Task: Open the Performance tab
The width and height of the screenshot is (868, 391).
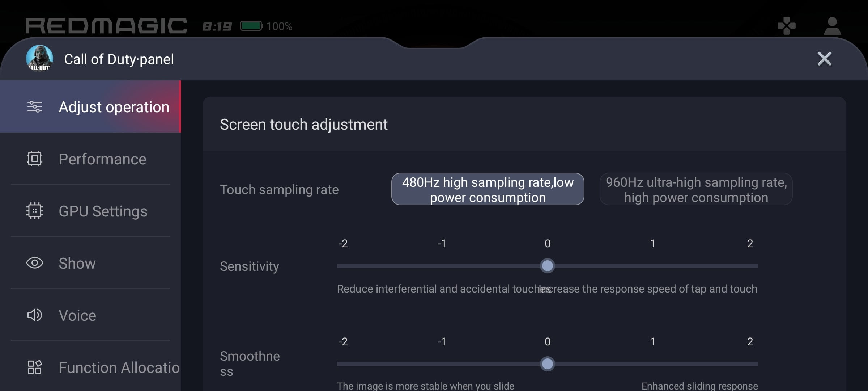Action: point(102,159)
